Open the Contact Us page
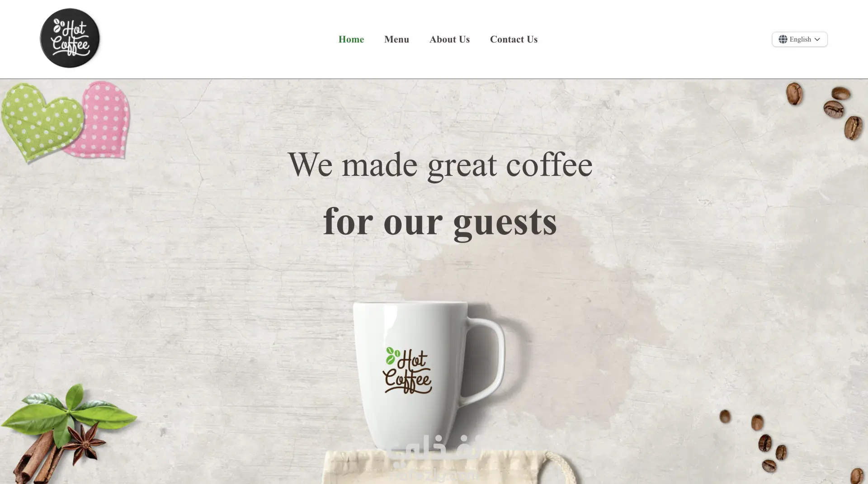This screenshot has width=868, height=484. pos(514,39)
